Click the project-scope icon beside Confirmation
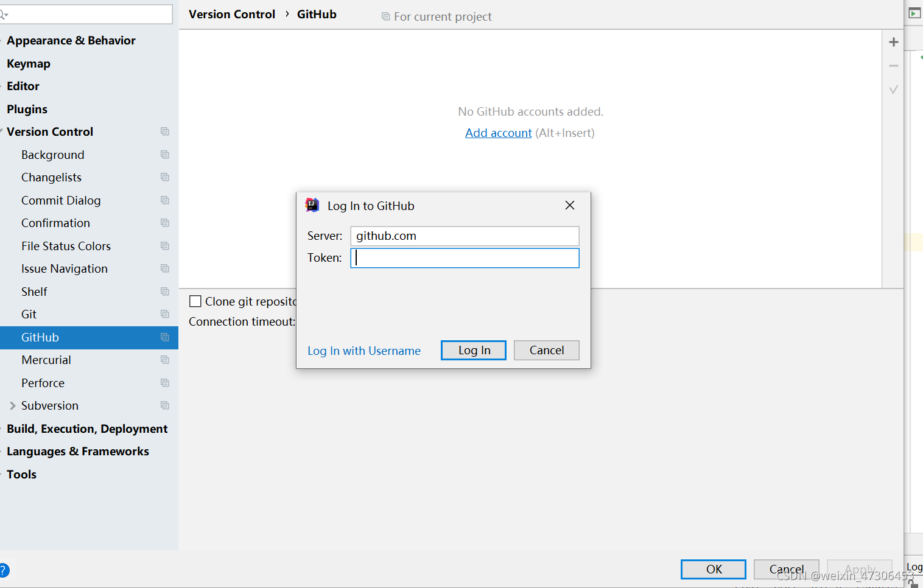The width and height of the screenshot is (923, 588). (x=165, y=223)
